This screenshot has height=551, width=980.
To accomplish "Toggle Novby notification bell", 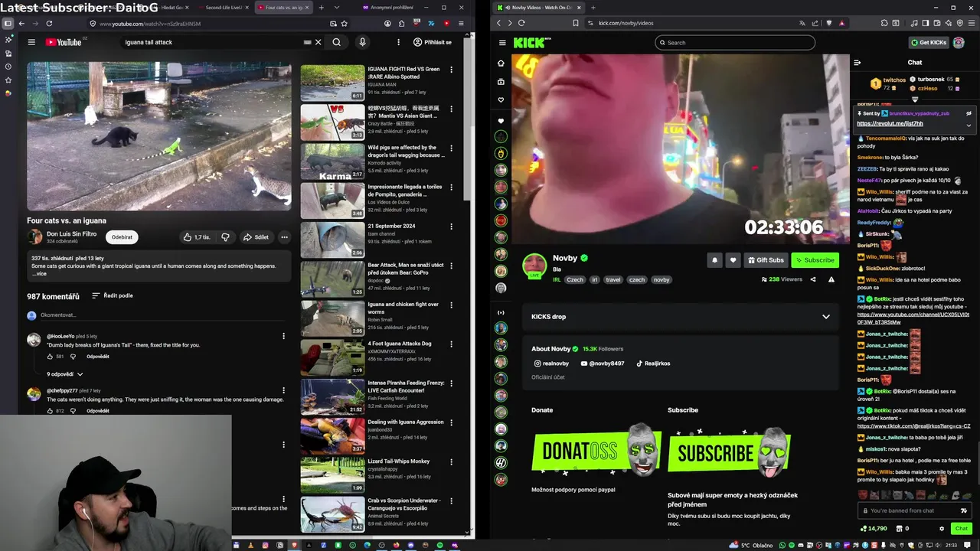I will 714,260.
